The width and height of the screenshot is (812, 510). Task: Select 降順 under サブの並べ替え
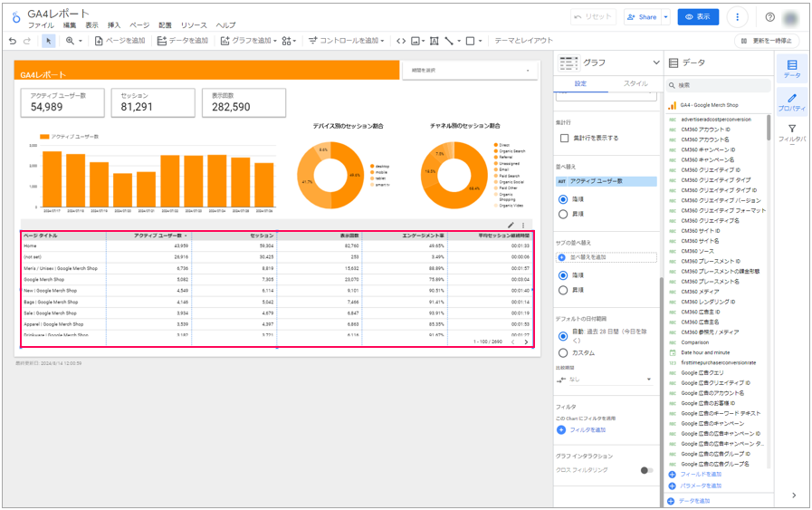coord(563,275)
